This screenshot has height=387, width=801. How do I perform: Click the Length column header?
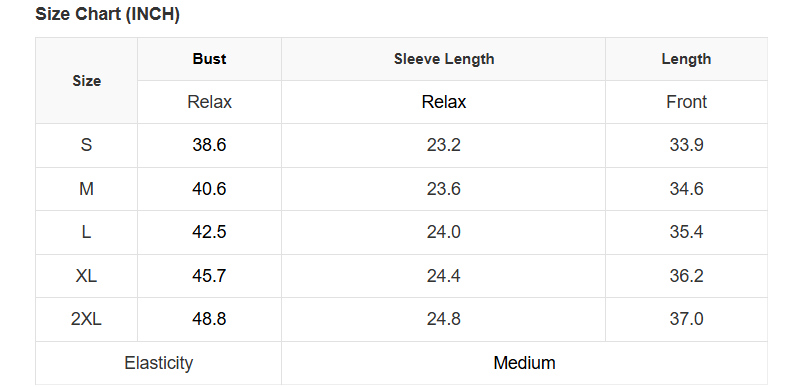click(686, 59)
